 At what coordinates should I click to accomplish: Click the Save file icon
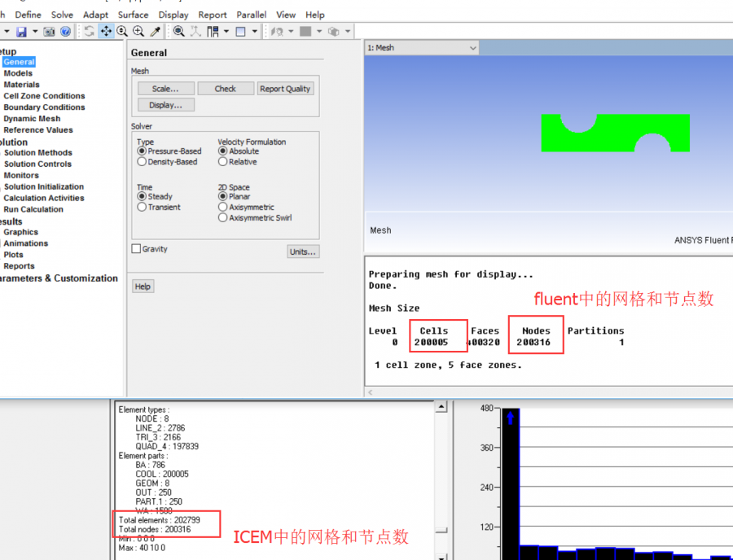pyautogui.click(x=21, y=32)
